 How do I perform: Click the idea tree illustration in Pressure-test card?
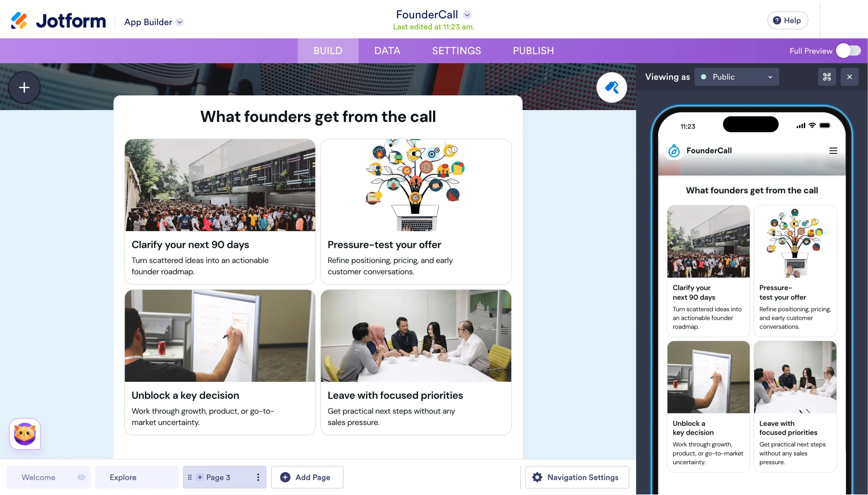click(x=416, y=185)
